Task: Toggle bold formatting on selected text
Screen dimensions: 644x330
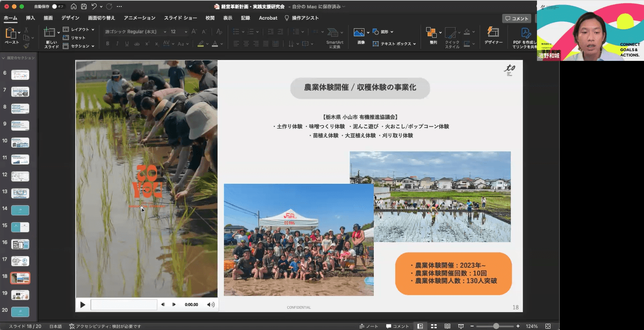Action: 107,44
